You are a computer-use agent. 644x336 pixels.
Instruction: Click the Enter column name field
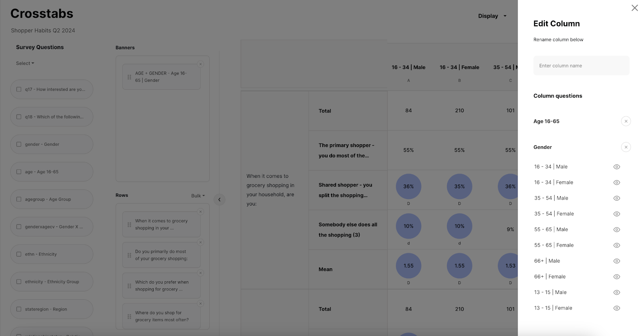click(581, 66)
